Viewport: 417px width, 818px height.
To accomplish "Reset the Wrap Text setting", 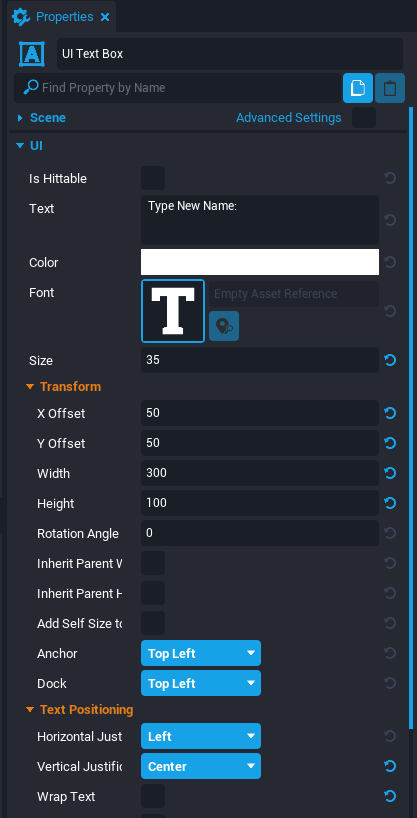I will 390,796.
